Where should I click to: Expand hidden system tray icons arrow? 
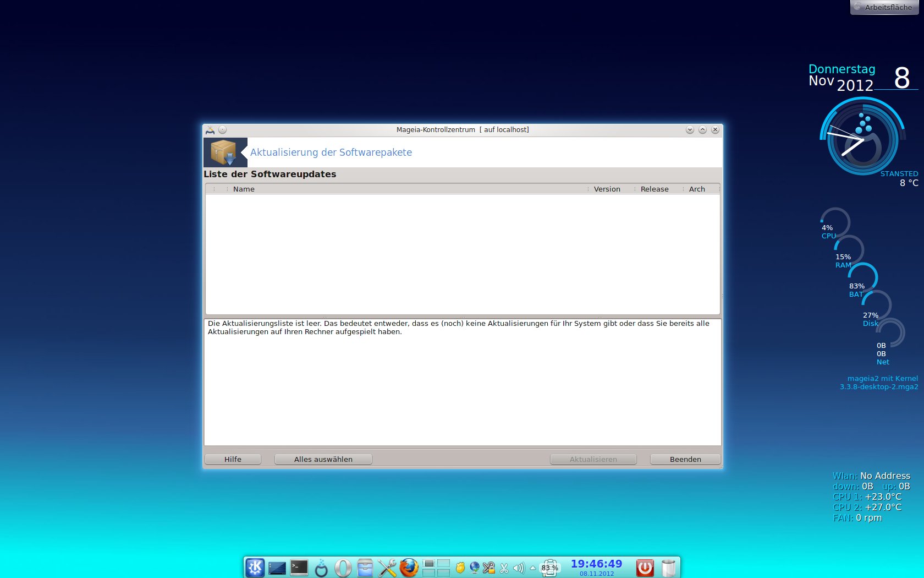tap(532, 568)
